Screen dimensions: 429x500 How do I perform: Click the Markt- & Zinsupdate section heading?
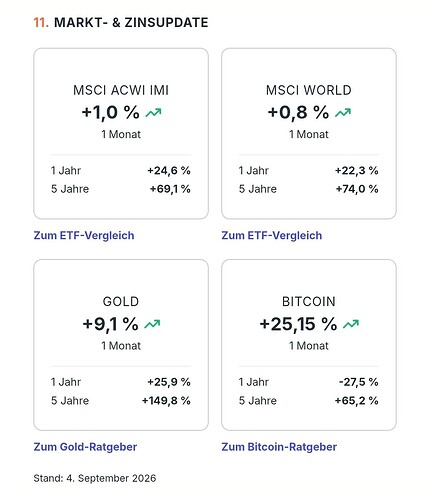coord(121,23)
